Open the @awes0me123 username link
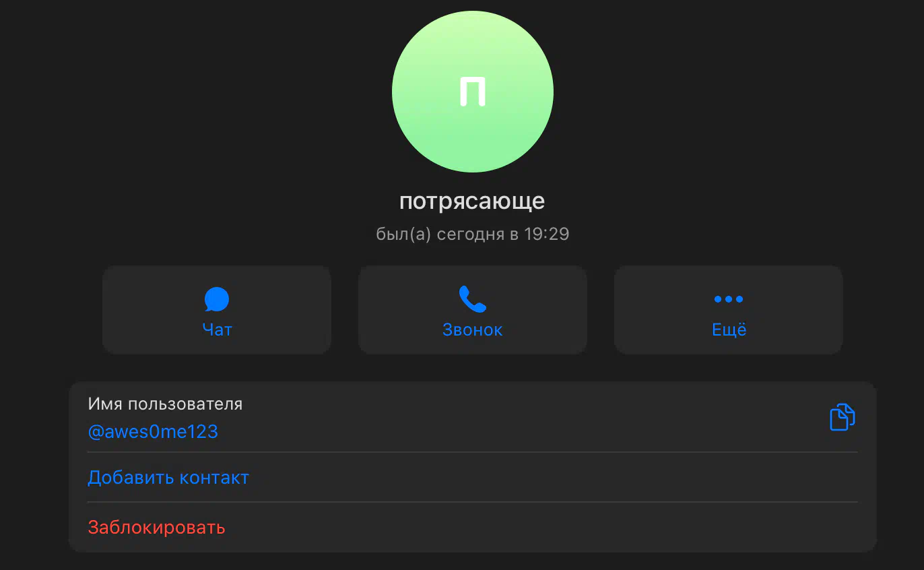Viewport: 924px width, 570px height. pos(153,432)
